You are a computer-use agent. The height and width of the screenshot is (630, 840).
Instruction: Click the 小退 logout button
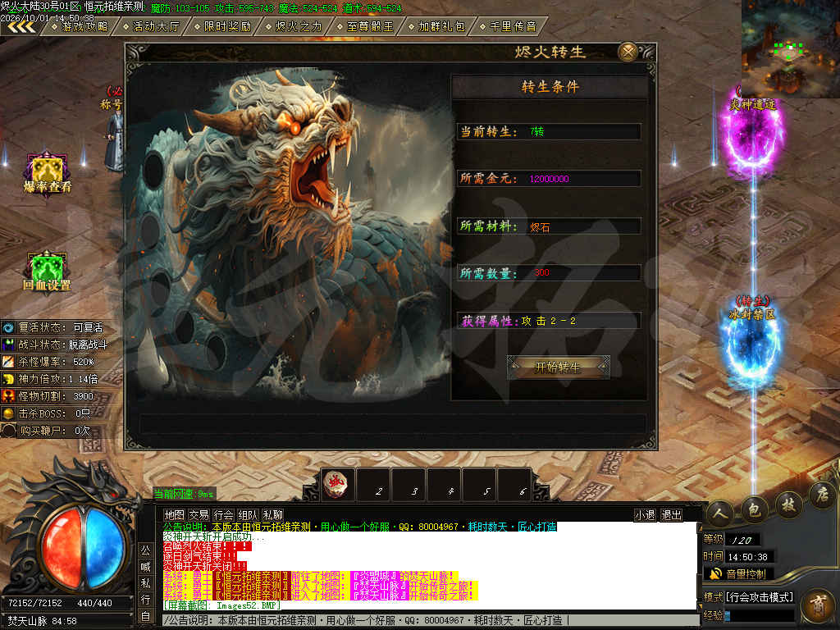[x=645, y=515]
